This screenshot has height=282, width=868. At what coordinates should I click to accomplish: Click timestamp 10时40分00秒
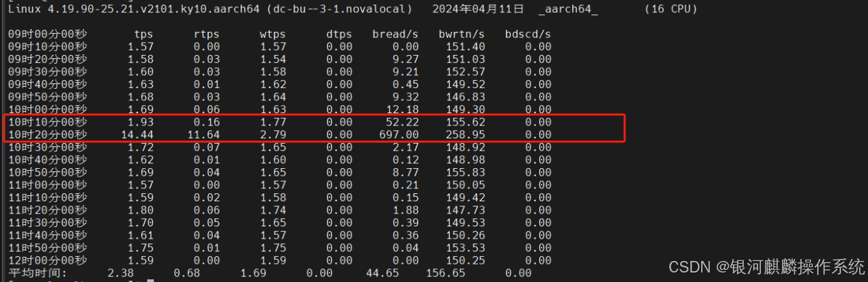coord(47,160)
